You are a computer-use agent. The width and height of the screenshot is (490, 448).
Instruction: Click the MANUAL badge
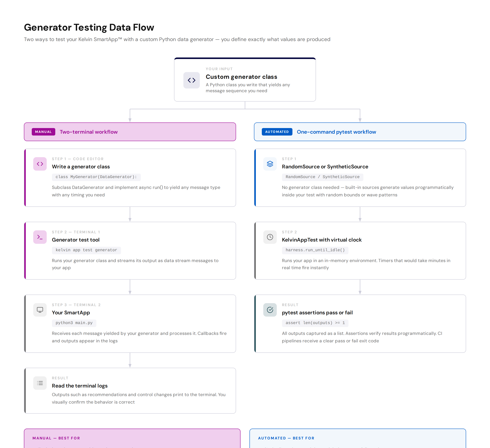[44, 132]
